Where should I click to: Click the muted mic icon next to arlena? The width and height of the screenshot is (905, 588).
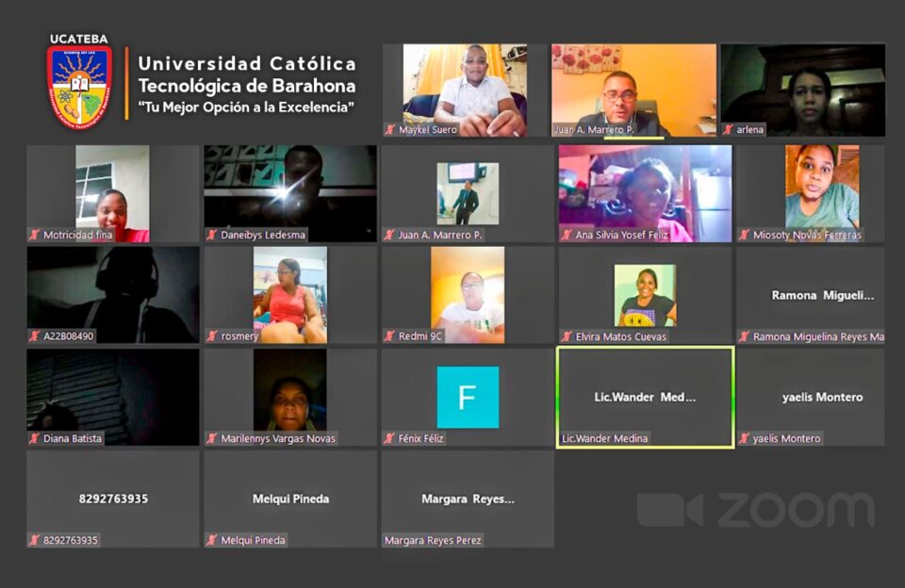click(729, 130)
